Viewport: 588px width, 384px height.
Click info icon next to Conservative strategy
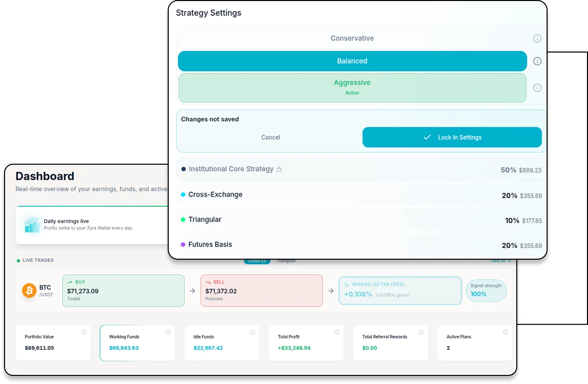click(x=537, y=38)
